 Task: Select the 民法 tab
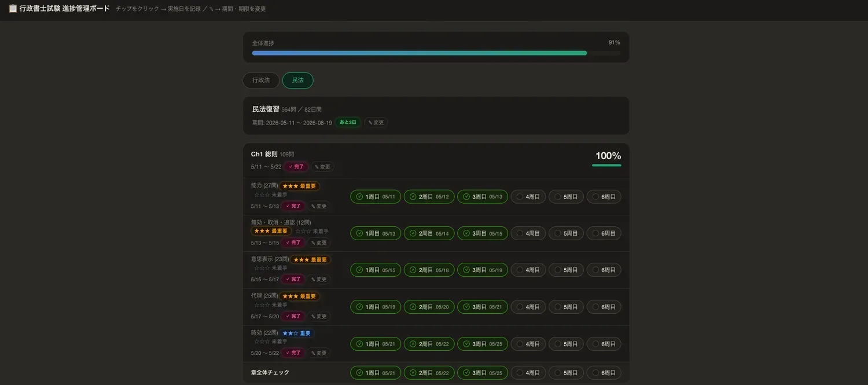pos(298,80)
